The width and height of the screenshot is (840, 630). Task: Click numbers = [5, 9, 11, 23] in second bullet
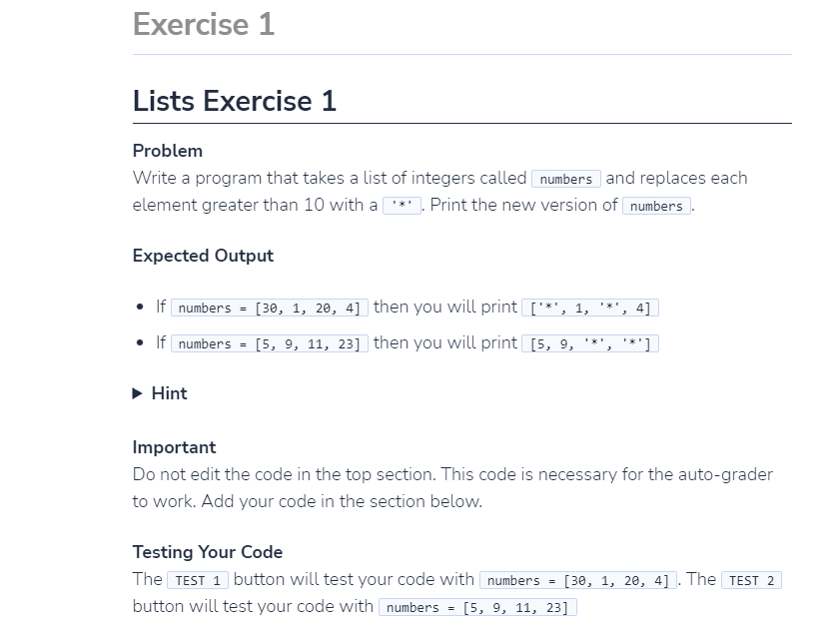tap(271, 343)
